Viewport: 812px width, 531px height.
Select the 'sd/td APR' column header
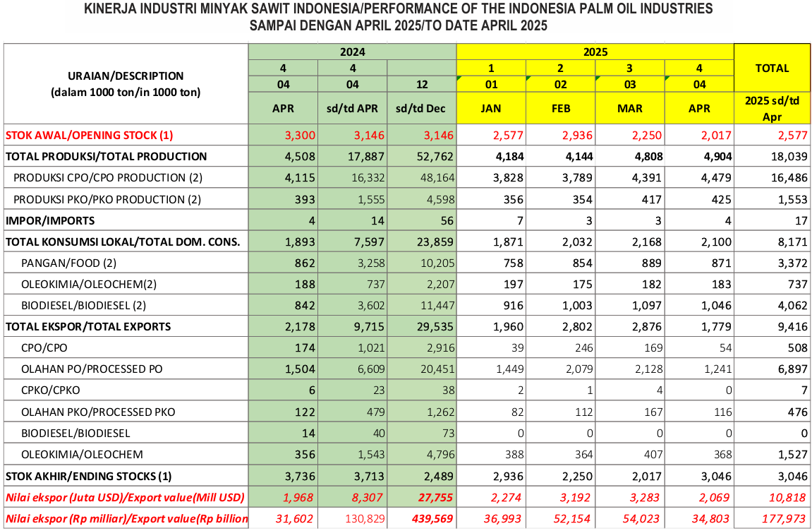coord(352,108)
